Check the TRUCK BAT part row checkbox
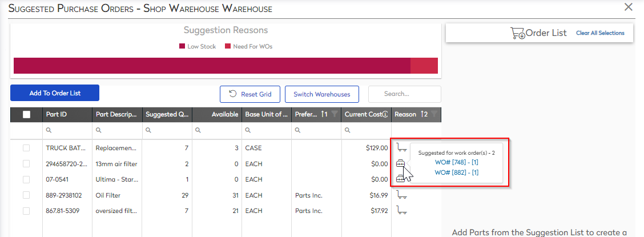 (x=26, y=148)
